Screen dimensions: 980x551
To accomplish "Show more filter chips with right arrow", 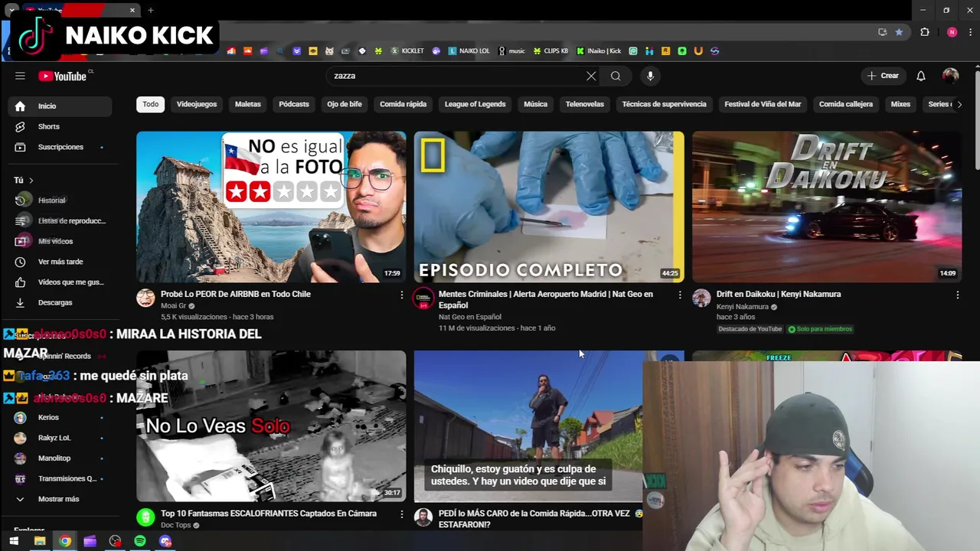I will point(959,104).
